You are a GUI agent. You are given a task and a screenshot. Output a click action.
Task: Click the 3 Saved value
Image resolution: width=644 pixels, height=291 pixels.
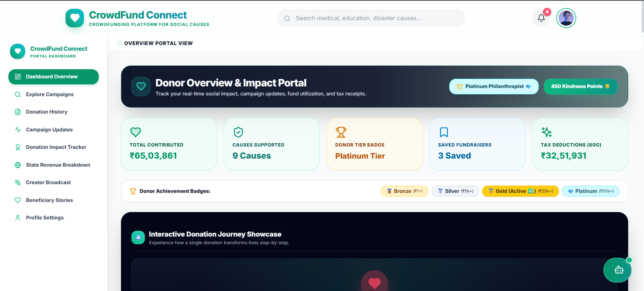454,156
